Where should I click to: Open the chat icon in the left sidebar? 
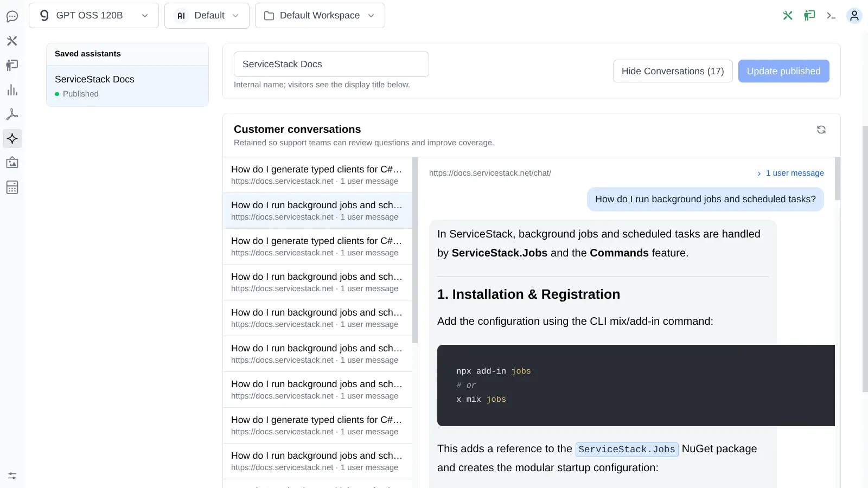pos(12,16)
